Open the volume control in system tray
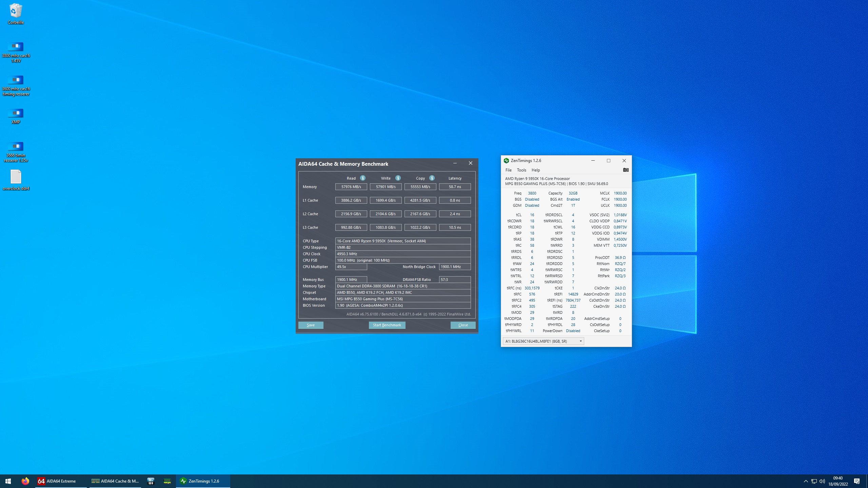The height and width of the screenshot is (488, 868). [x=822, y=481]
